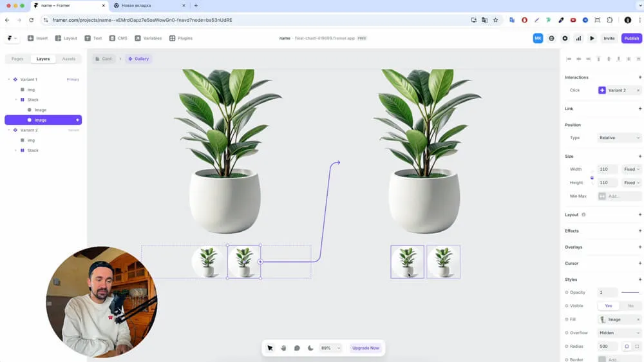Switch to the Pages tab
Screen dimensions: 644x362
[x=17, y=59]
